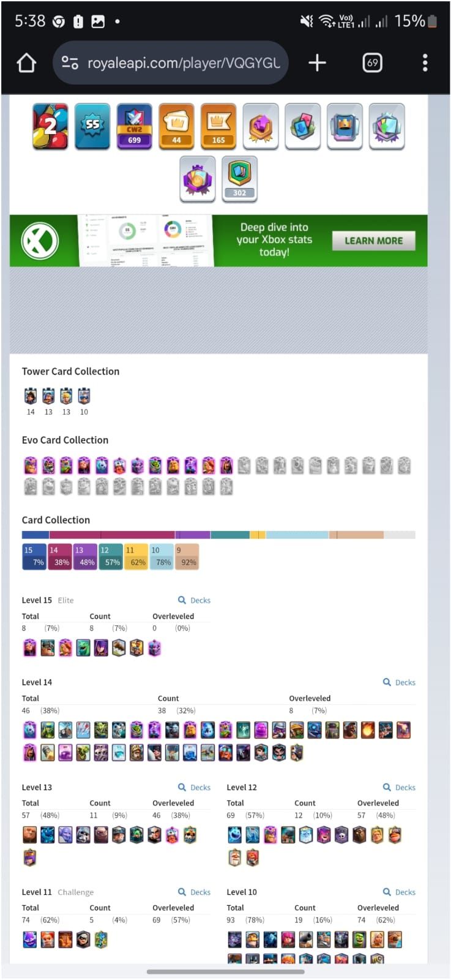The height and width of the screenshot is (980, 451).
Task: Focus the royaleapi.com address bar
Action: click(171, 62)
